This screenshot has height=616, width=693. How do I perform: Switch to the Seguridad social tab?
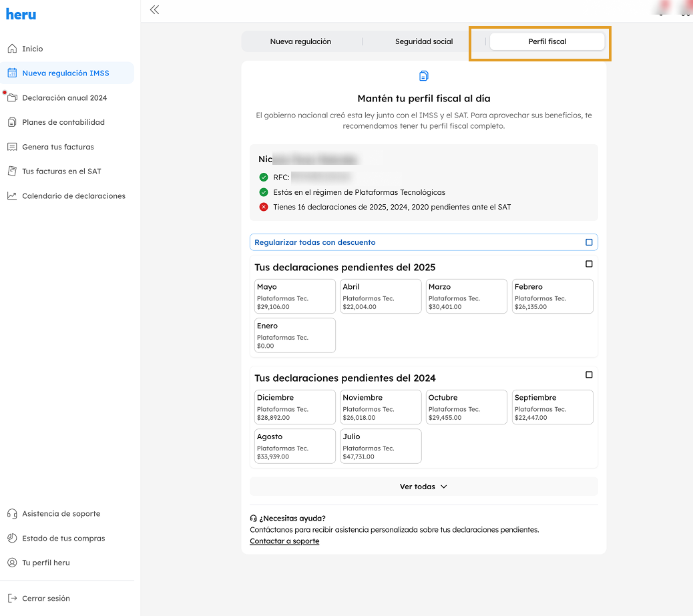pos(424,41)
